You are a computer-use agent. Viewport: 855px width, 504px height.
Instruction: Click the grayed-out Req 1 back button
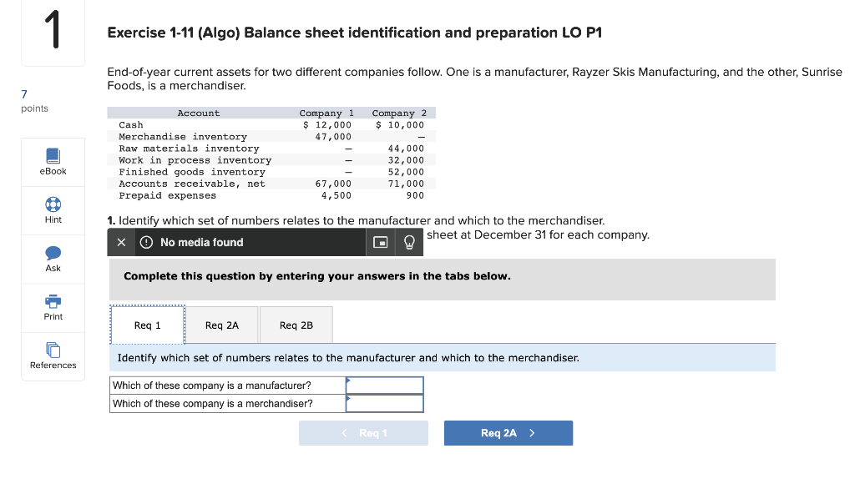coord(363,432)
